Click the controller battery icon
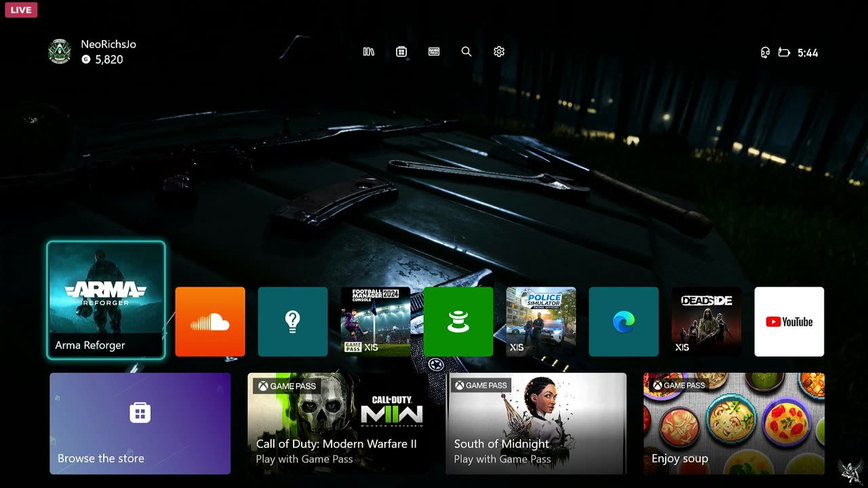The height and width of the screenshot is (488, 868). 785,52
